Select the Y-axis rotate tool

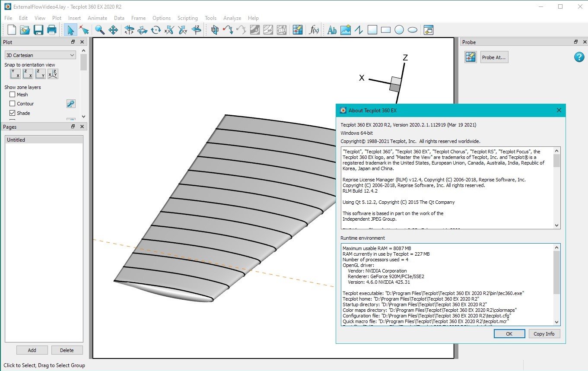[x=183, y=30]
